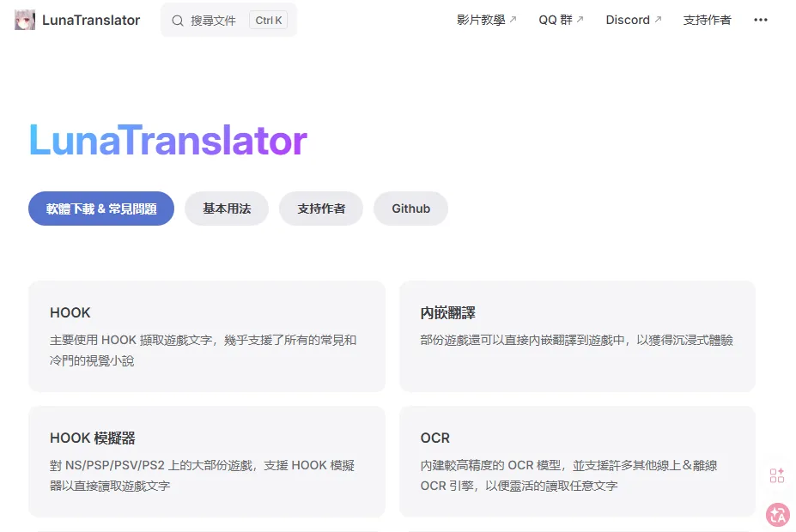Click external arrow beside 影片教學
This screenshot has width=796, height=532.
point(513,19)
